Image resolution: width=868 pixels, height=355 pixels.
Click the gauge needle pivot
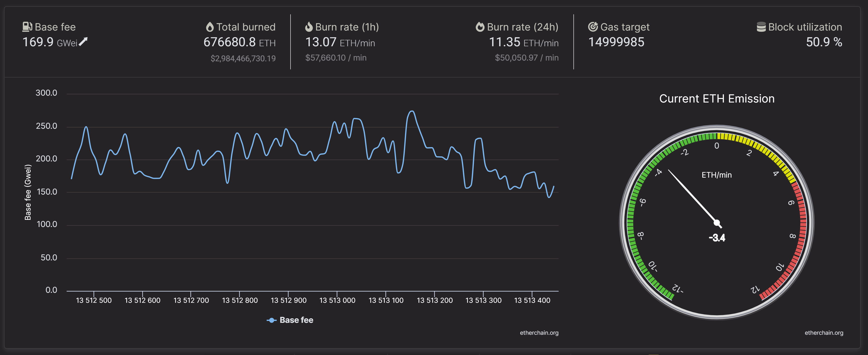(x=717, y=223)
